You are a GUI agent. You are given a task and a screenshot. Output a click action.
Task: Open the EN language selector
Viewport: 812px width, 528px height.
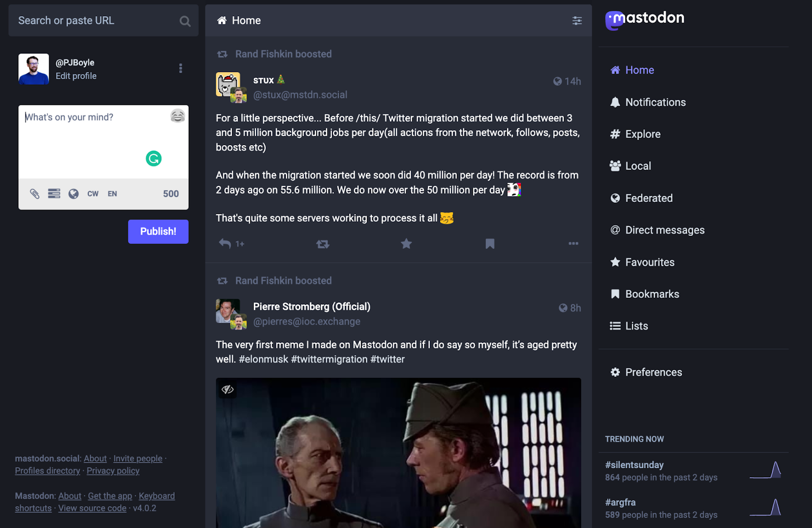pos(112,194)
